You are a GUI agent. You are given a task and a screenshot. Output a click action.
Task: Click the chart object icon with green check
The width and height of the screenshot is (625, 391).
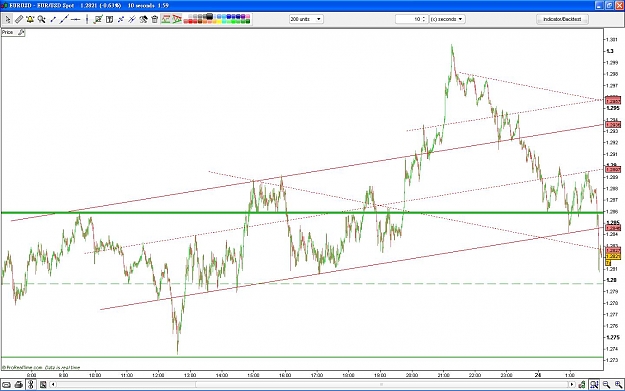[x=98, y=19]
